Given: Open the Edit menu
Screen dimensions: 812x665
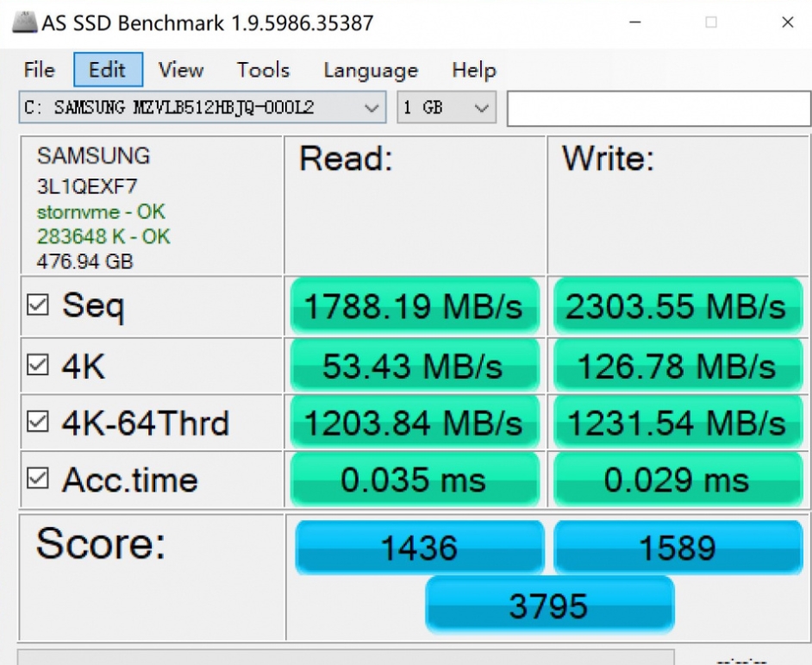Looking at the screenshot, I should (x=108, y=70).
